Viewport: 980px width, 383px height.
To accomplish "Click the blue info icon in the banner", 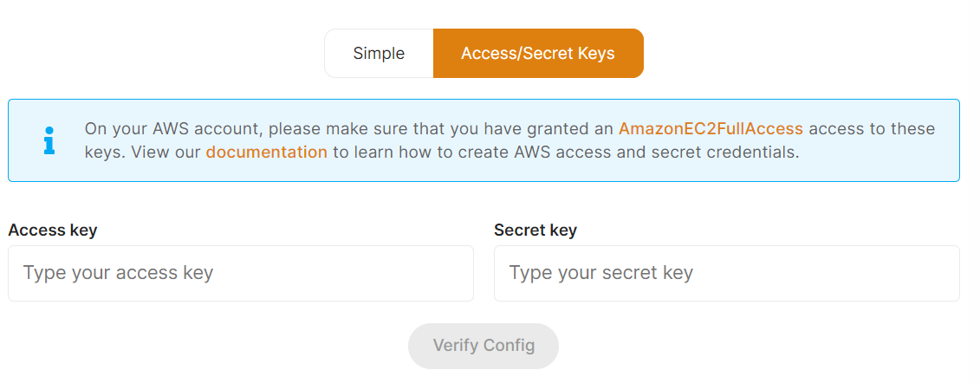I will point(49,140).
